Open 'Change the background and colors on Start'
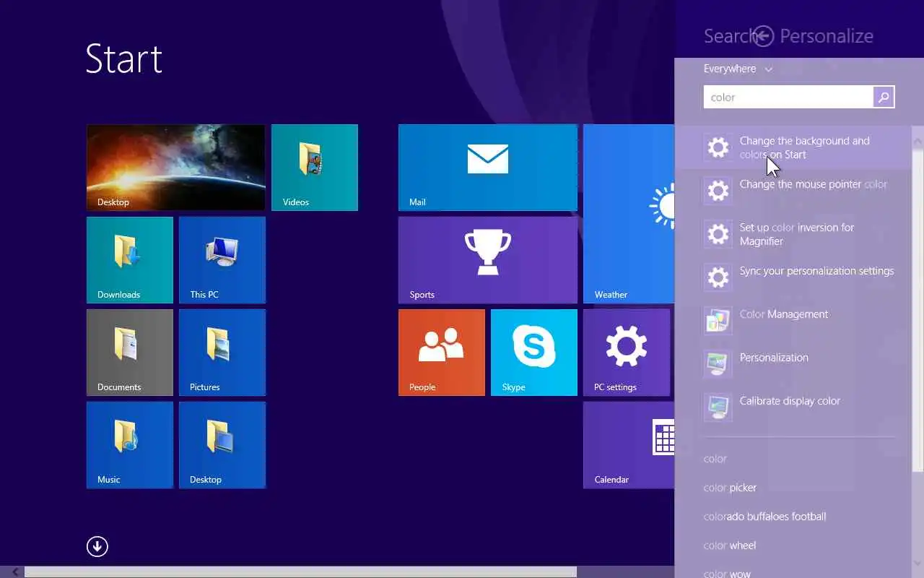 point(793,147)
